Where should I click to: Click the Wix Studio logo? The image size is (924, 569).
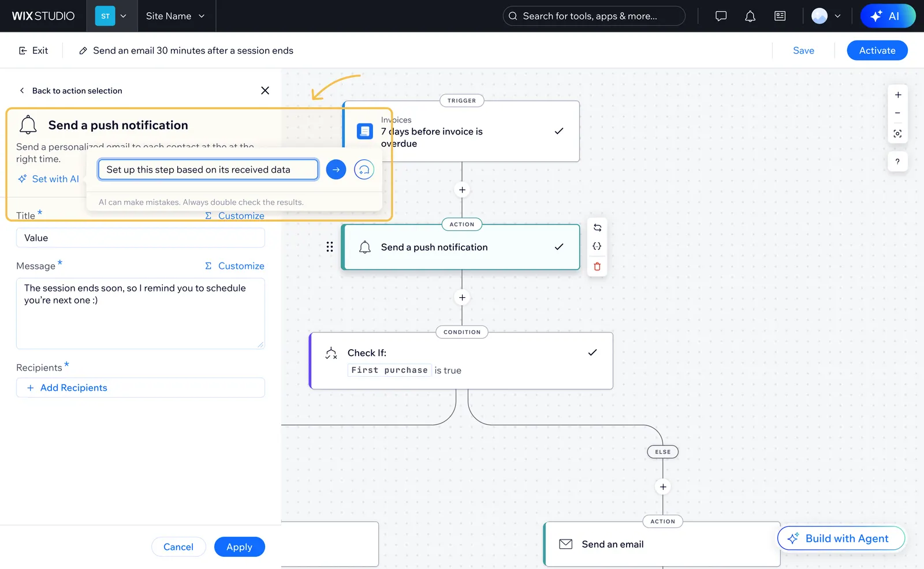point(43,16)
